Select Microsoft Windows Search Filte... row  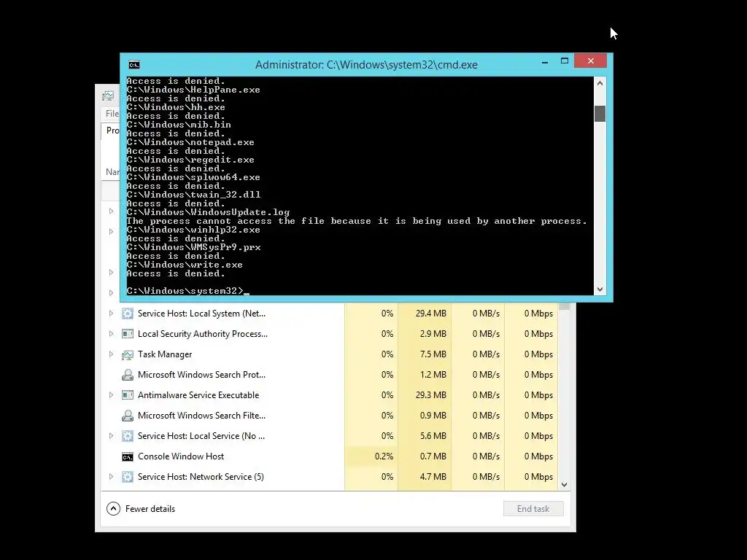pyautogui.click(x=329, y=416)
